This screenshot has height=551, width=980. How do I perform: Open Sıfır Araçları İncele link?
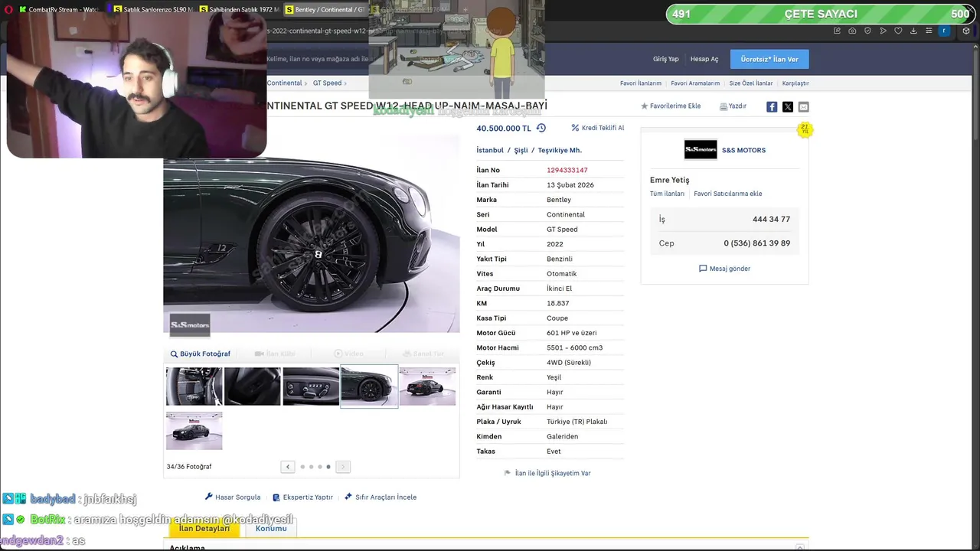tap(381, 497)
